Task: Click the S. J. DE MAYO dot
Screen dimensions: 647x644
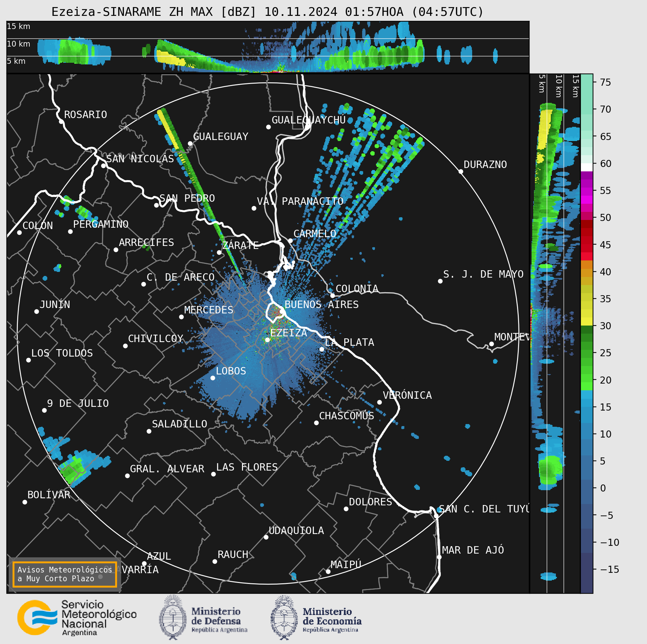Action: (440, 281)
